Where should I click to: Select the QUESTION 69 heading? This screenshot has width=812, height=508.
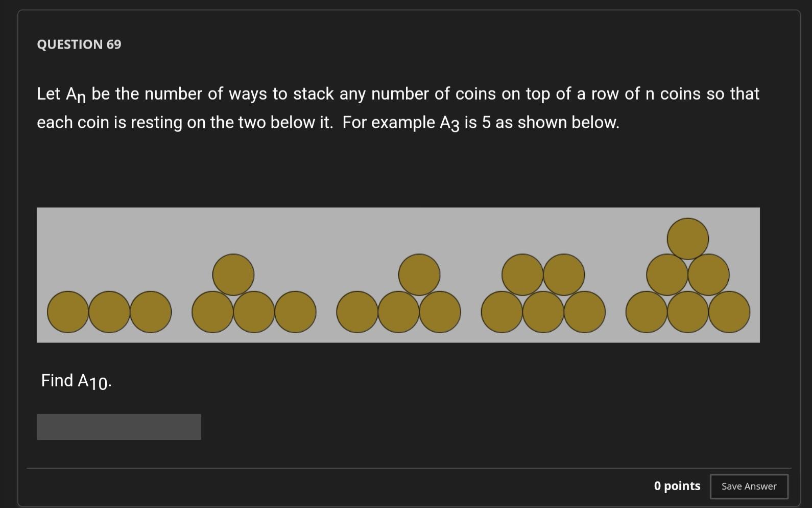tap(79, 44)
